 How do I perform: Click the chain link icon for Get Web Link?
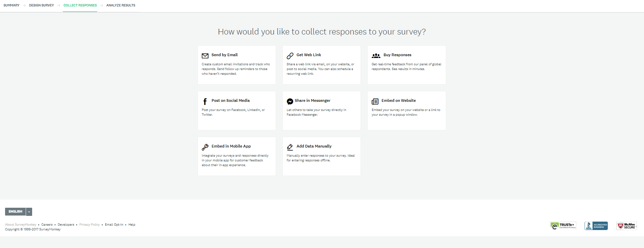[290, 55]
